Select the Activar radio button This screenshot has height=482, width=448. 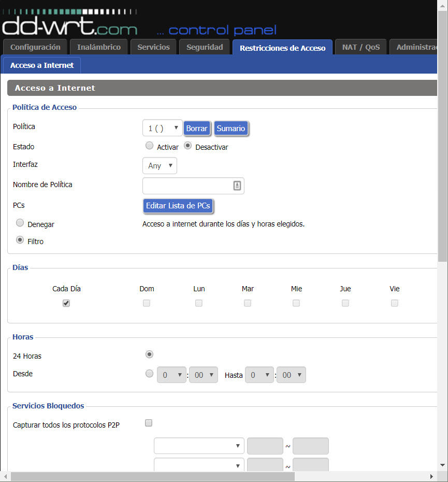point(150,146)
